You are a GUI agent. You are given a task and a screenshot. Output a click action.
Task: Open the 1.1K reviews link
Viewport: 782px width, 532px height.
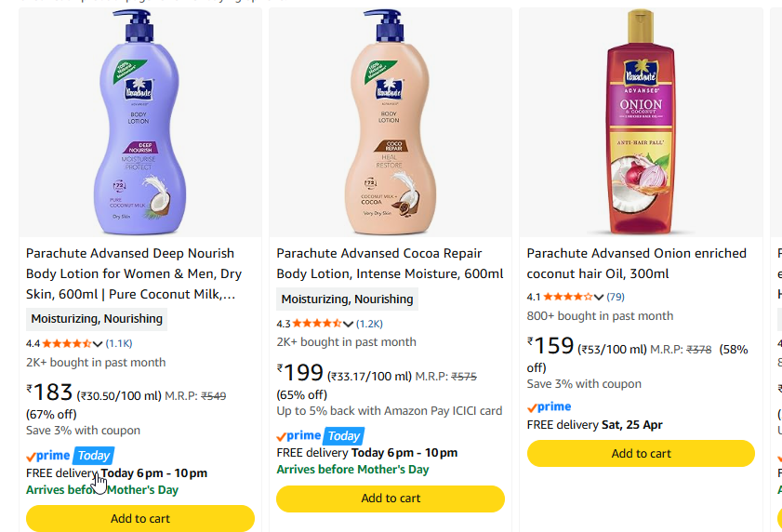coord(119,343)
